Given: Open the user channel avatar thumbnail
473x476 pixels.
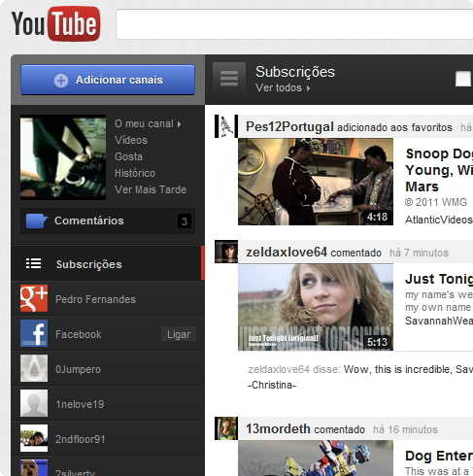Looking at the screenshot, I should pos(63,157).
